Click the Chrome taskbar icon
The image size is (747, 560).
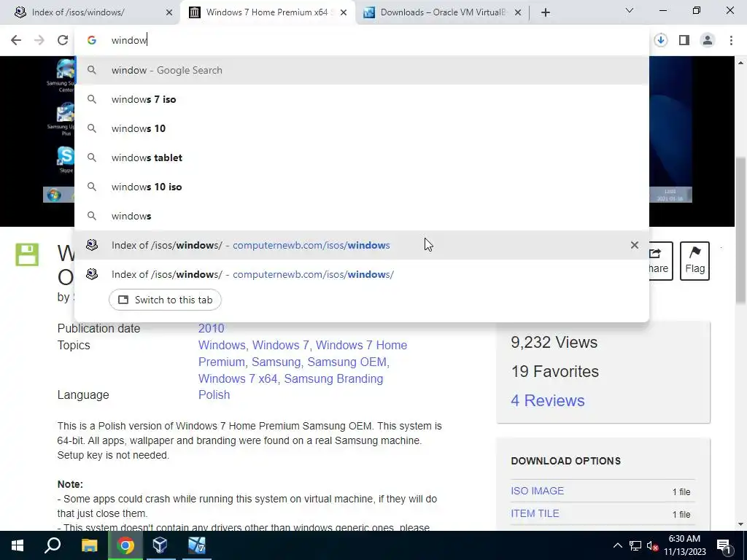(x=125, y=545)
